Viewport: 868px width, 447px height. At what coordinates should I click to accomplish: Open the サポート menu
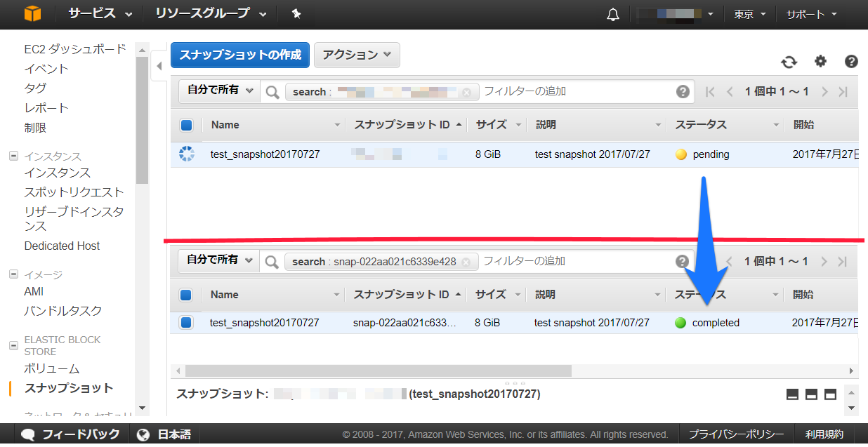tap(811, 14)
